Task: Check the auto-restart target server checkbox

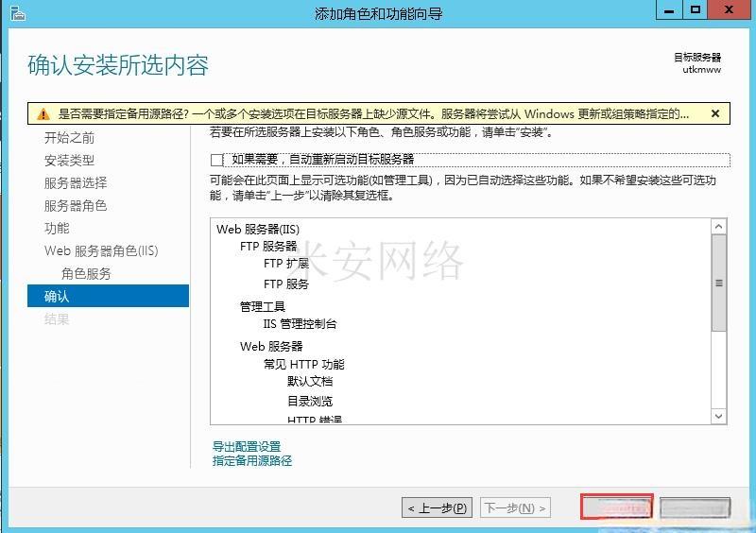Action: click(x=216, y=160)
